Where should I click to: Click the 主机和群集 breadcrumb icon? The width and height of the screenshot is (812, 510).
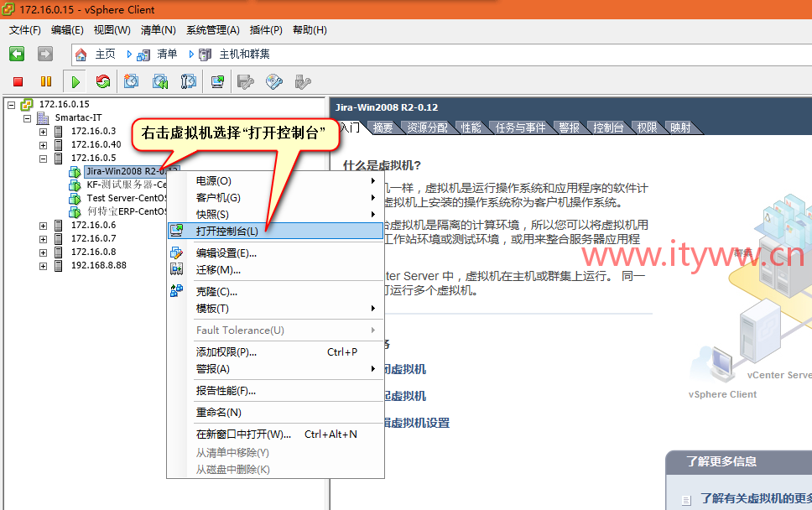[x=206, y=55]
